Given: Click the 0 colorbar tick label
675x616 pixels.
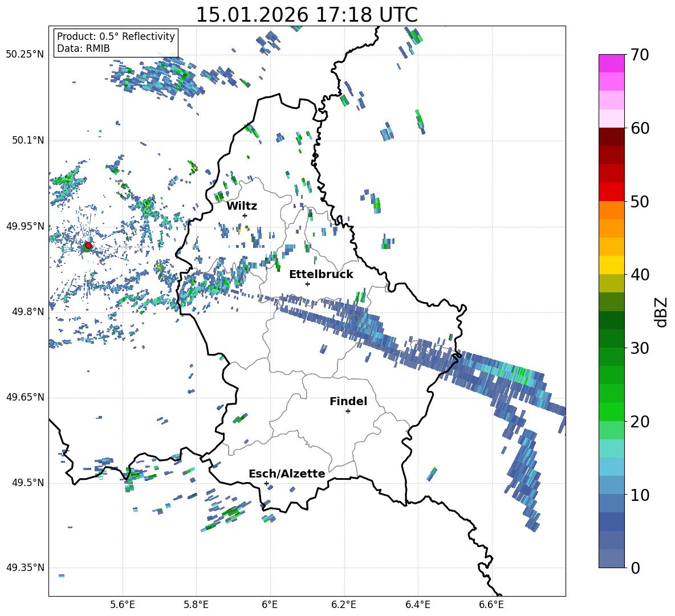Looking at the screenshot, I should tap(635, 568).
